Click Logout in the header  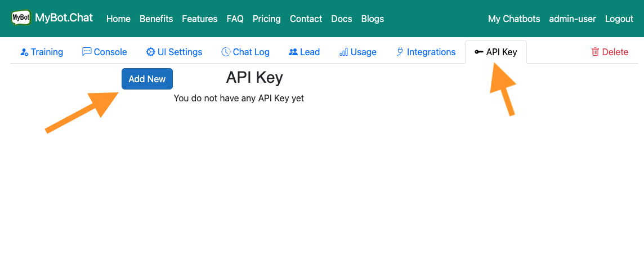tap(619, 19)
